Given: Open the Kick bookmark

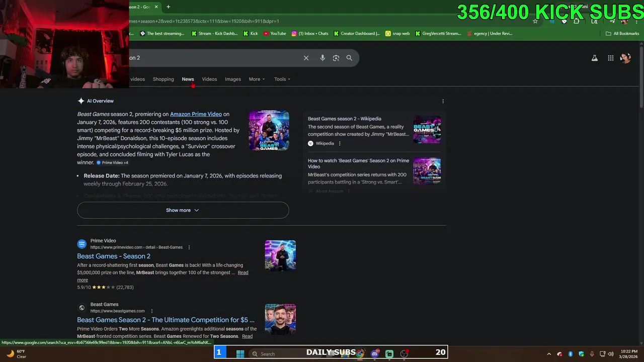Looking at the screenshot, I should tap(251, 34).
